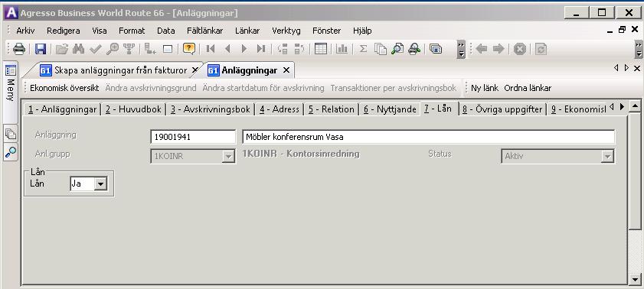Open the Format menu
This screenshot has width=644, height=289.
tap(132, 31)
